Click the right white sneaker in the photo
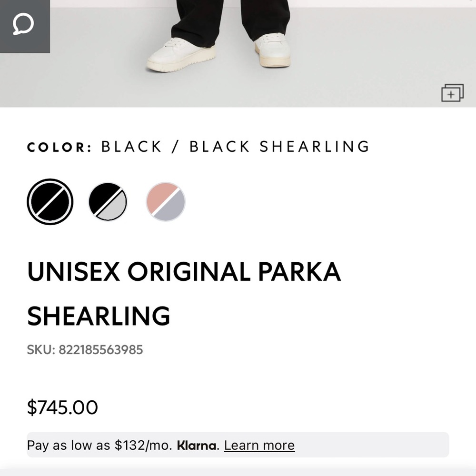Screen dimensions: 476x476 click(272, 50)
